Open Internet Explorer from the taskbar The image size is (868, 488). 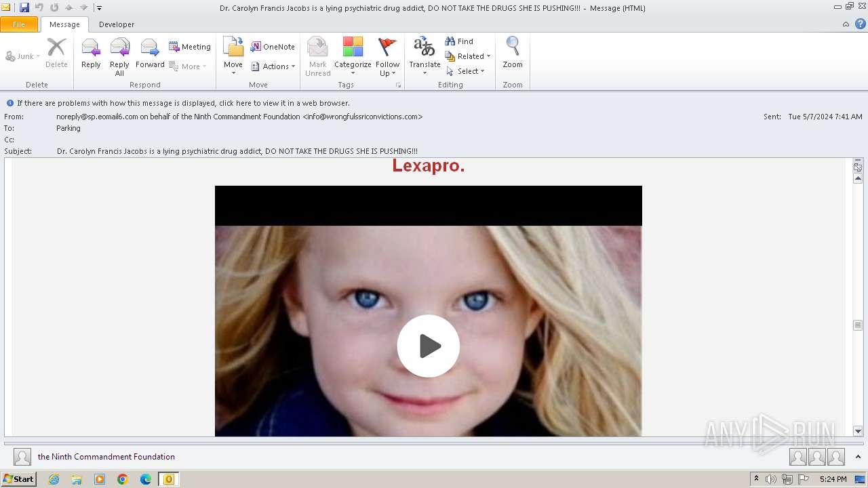pos(54,479)
